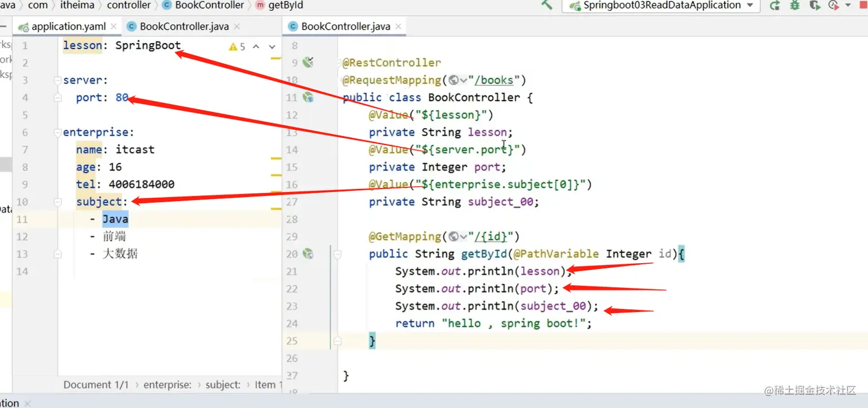Click fold-end marker on 大数据 line

[x=57, y=254]
